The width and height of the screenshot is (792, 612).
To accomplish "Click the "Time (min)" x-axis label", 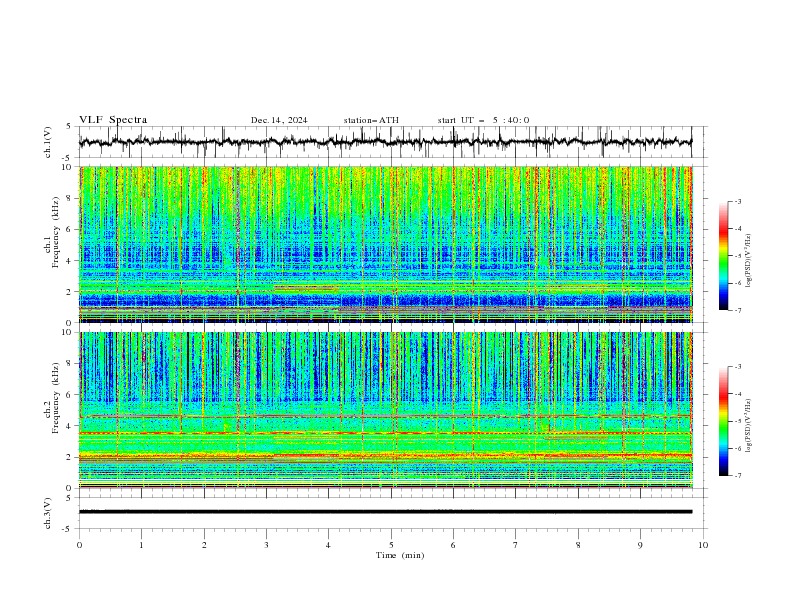I will coord(400,555).
